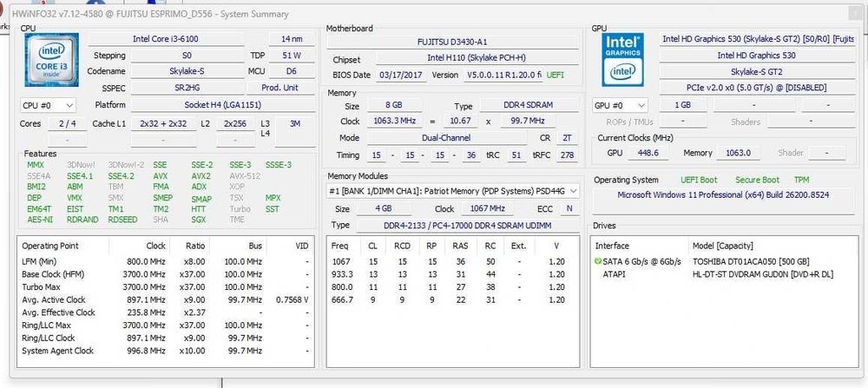Click the GPU memory '1 GB' field
This screenshot has height=388, width=868.
click(x=682, y=105)
